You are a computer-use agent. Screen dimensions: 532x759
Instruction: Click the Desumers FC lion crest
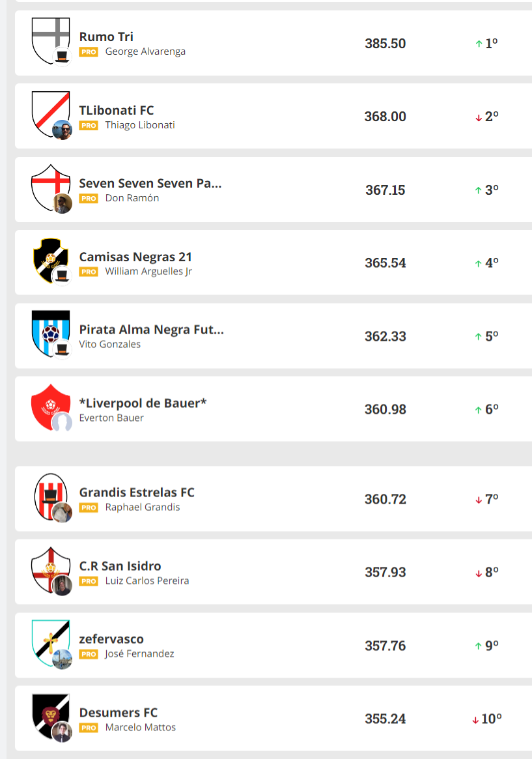pos(49,714)
